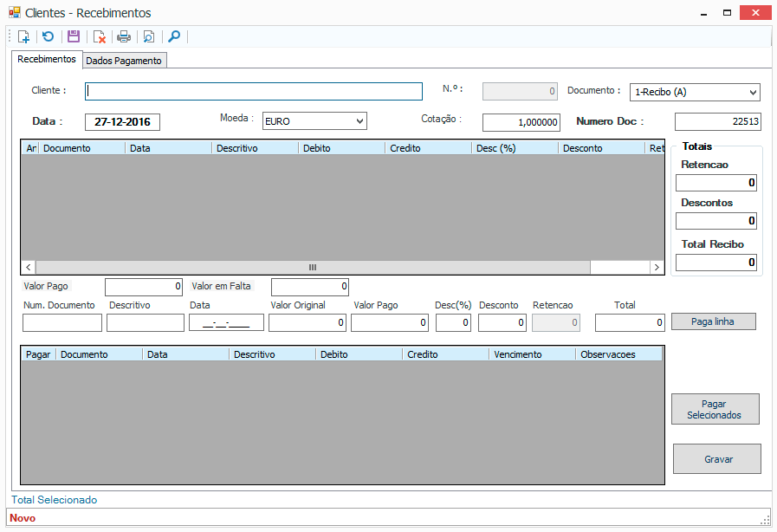777x532 pixels.
Task: Click the Refresh/undo toolbar icon
Action: coord(48,36)
